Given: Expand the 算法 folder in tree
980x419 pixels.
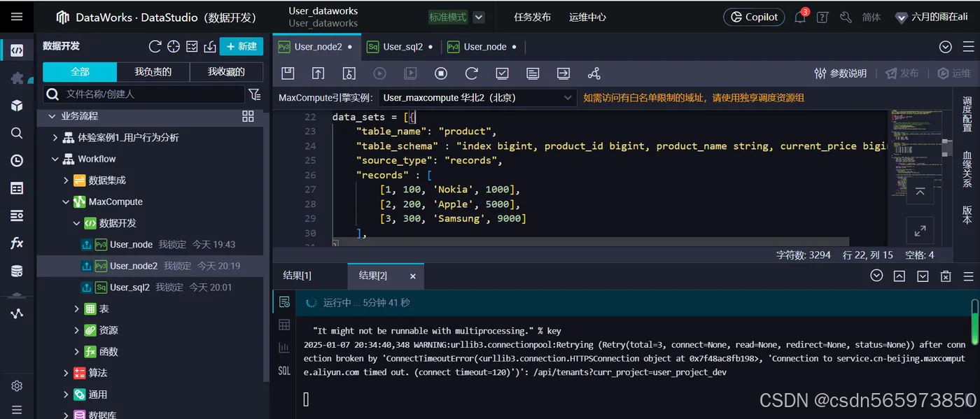Looking at the screenshot, I should point(66,373).
